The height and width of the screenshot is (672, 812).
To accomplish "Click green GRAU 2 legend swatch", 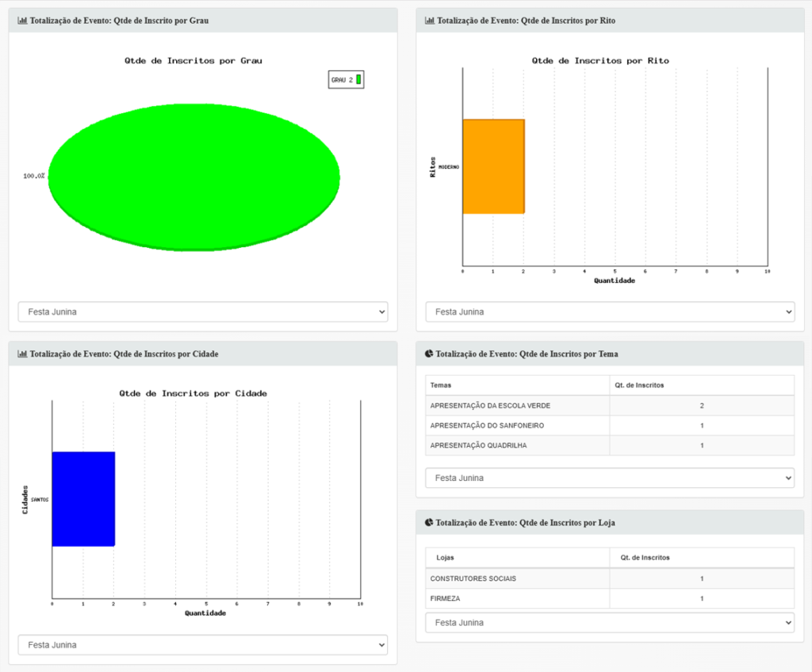I will [x=358, y=79].
